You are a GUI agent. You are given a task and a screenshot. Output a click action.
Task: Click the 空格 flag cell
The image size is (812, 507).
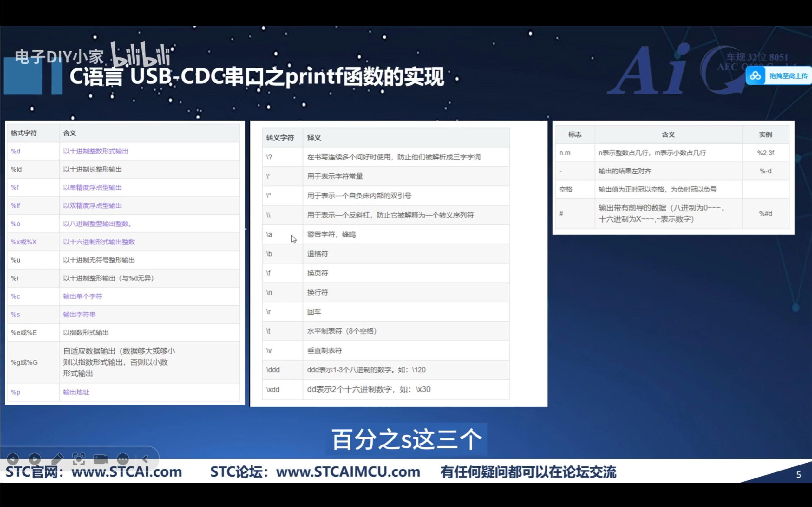pyautogui.click(x=575, y=189)
